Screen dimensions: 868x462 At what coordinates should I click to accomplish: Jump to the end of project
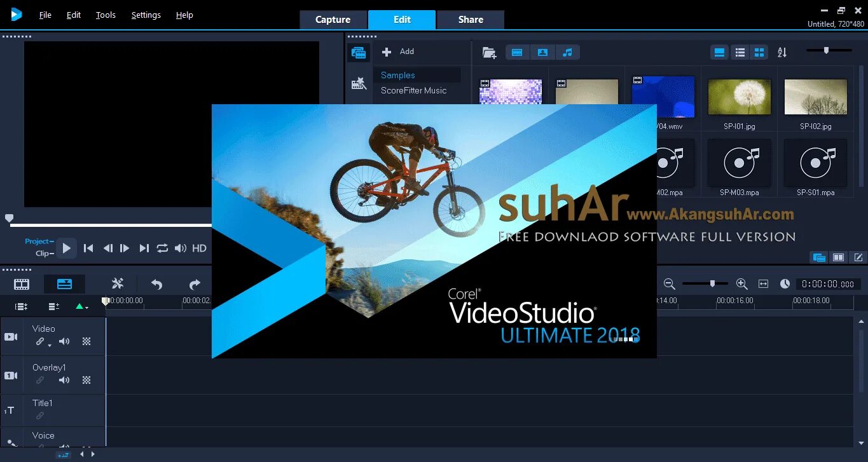(x=144, y=248)
